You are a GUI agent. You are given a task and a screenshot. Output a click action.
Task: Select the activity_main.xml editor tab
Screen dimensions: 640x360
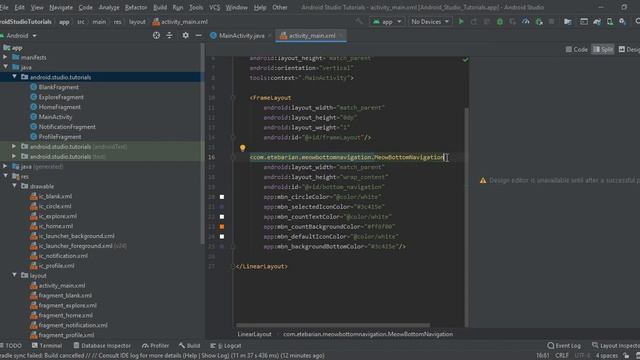pyautogui.click(x=312, y=36)
